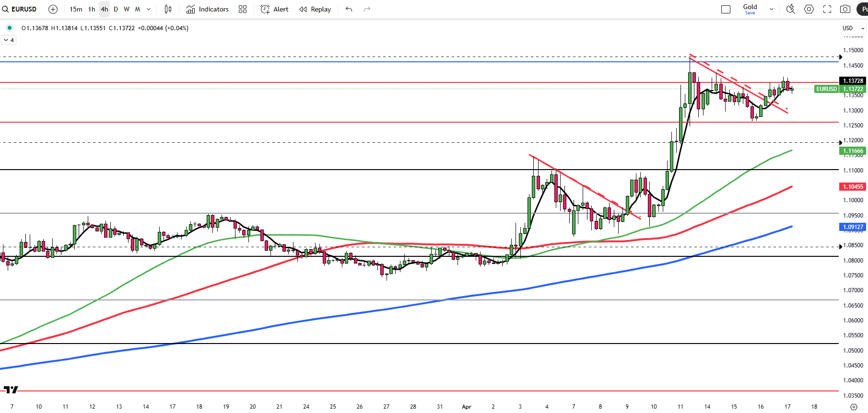Click date 17 on the time axis

[787, 407]
